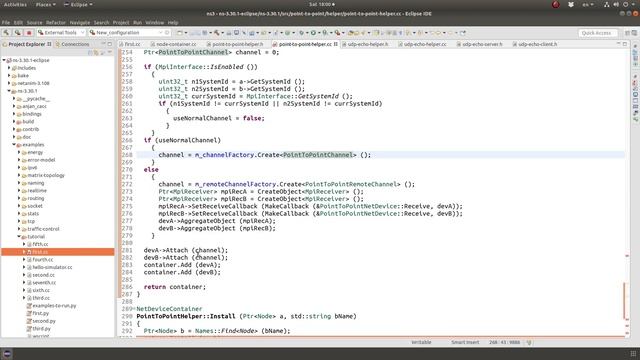Open the Navigate menu

(x=80, y=22)
